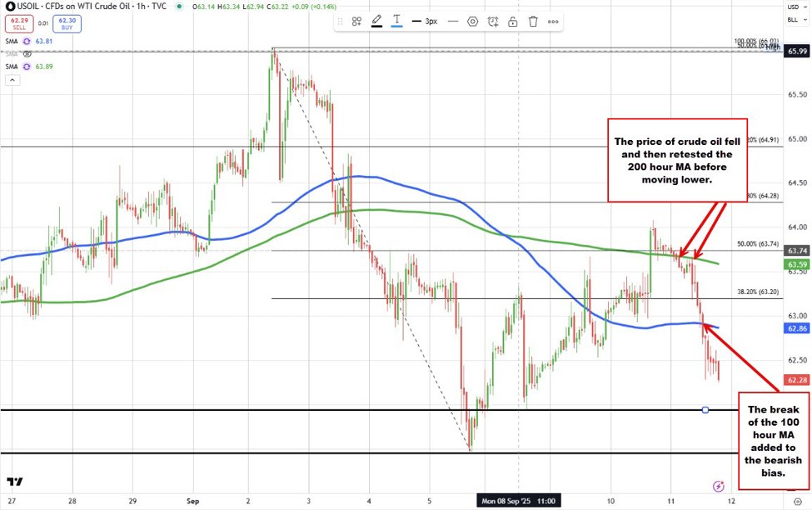Add alert with alarm clock icon

click(x=493, y=22)
